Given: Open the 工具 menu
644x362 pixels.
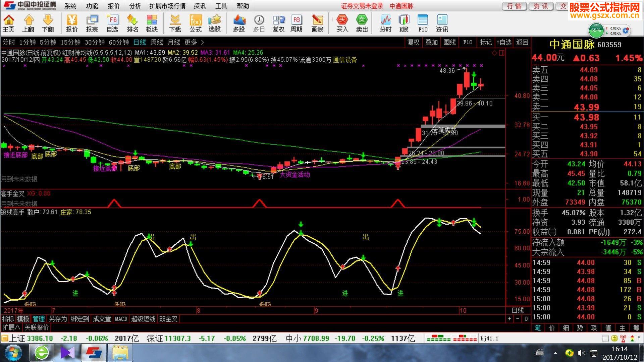Looking at the screenshot, I should pyautogui.click(x=221, y=6).
